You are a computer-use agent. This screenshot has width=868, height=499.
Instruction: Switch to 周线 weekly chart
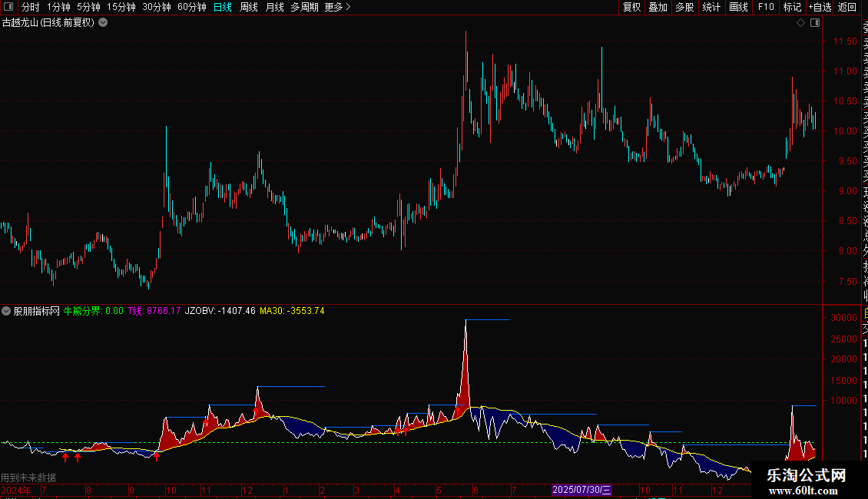tap(249, 7)
